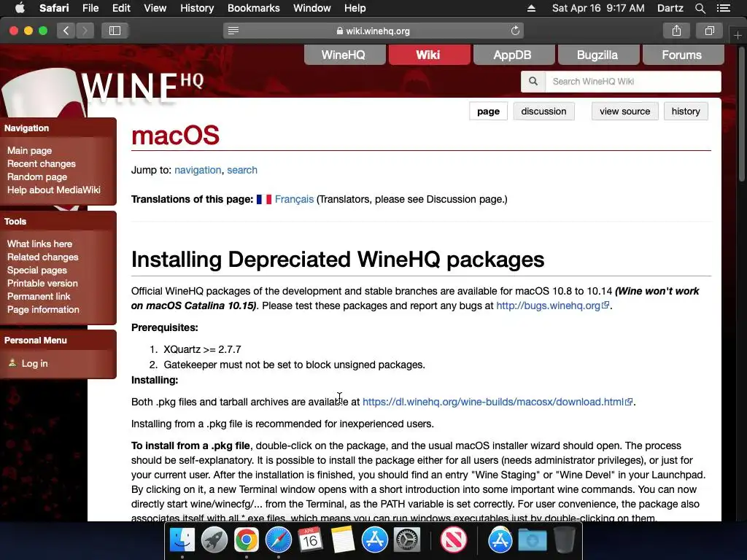Open Finder from the Dock
The image size is (747, 560).
(182, 540)
